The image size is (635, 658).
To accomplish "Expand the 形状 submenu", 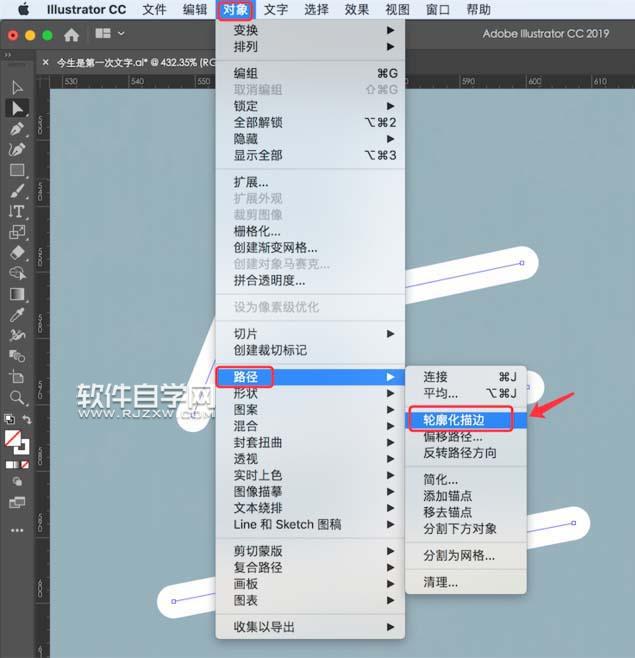I will (310, 393).
